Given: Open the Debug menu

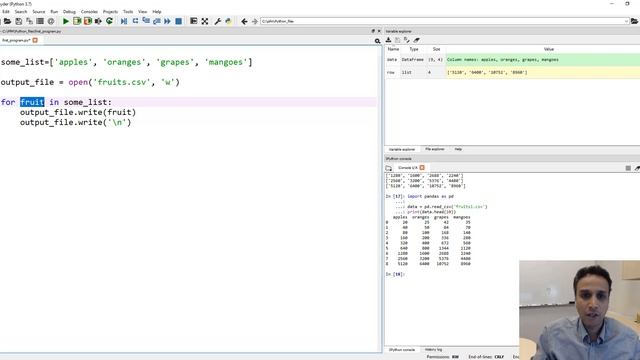Looking at the screenshot, I should tap(69, 11).
